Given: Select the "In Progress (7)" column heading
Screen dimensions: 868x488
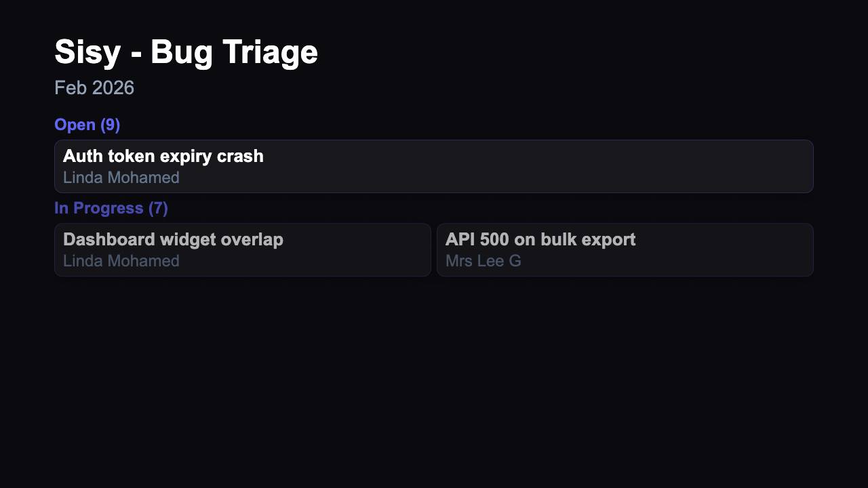Looking at the screenshot, I should (111, 208).
